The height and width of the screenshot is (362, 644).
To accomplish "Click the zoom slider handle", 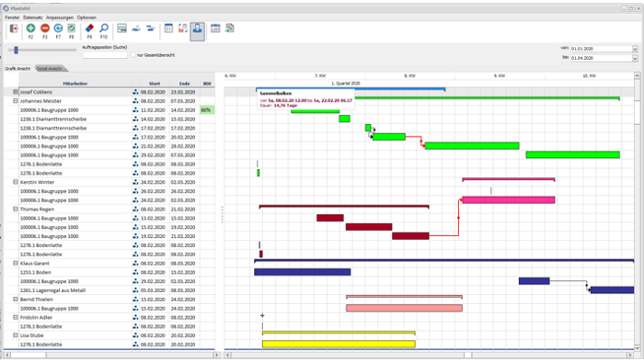I will [16, 50].
